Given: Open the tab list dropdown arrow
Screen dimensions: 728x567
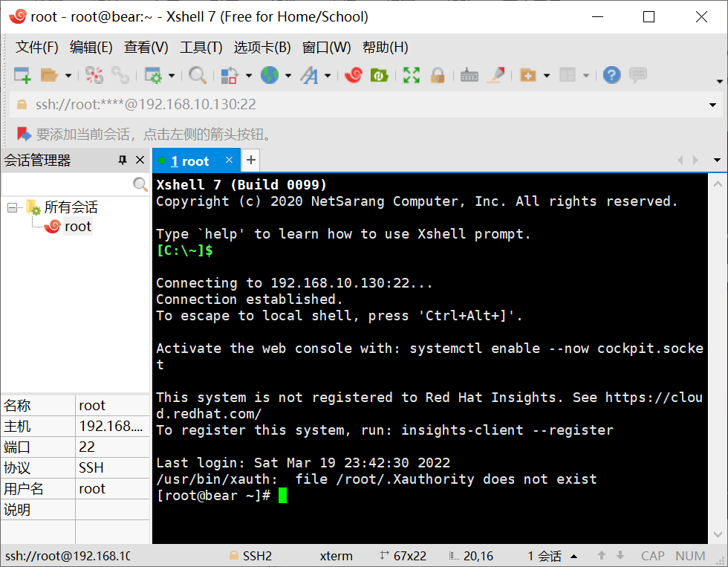Looking at the screenshot, I should click(717, 161).
